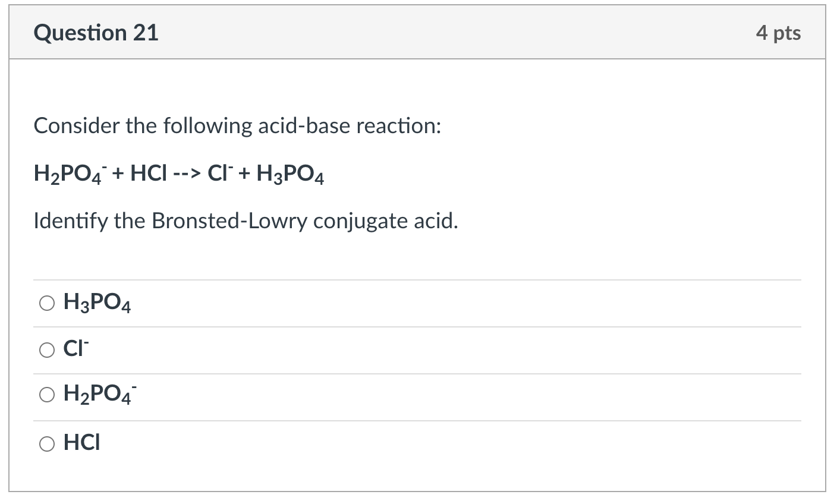Viewport: 837px width, 504px height.
Task: Click the 'Consider the following acid-base reaction' text
Action: coord(237,126)
